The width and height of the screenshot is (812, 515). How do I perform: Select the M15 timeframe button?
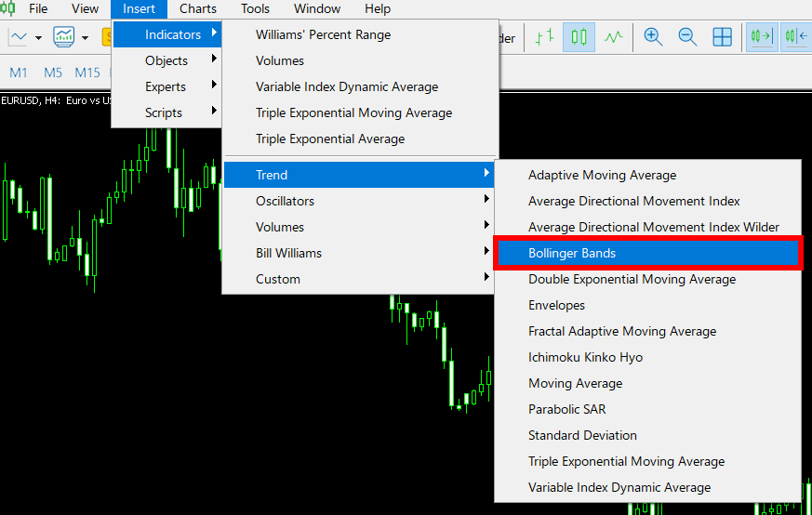[87, 73]
